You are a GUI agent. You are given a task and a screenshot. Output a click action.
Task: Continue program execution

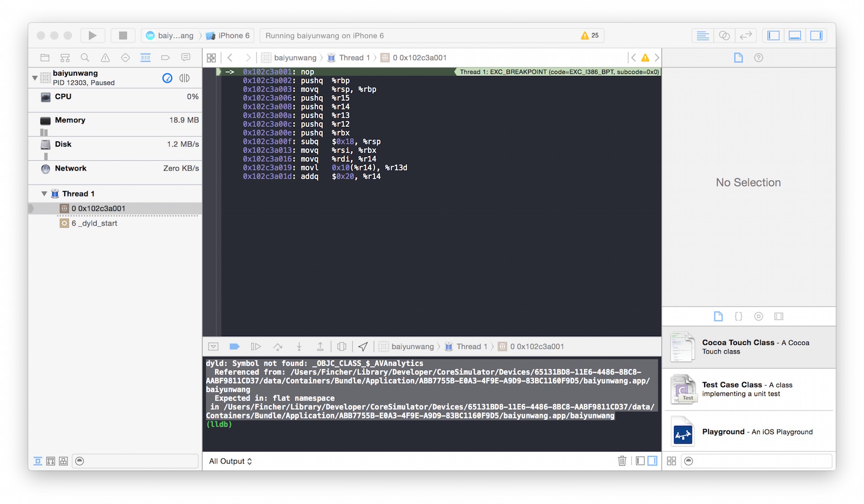(256, 346)
